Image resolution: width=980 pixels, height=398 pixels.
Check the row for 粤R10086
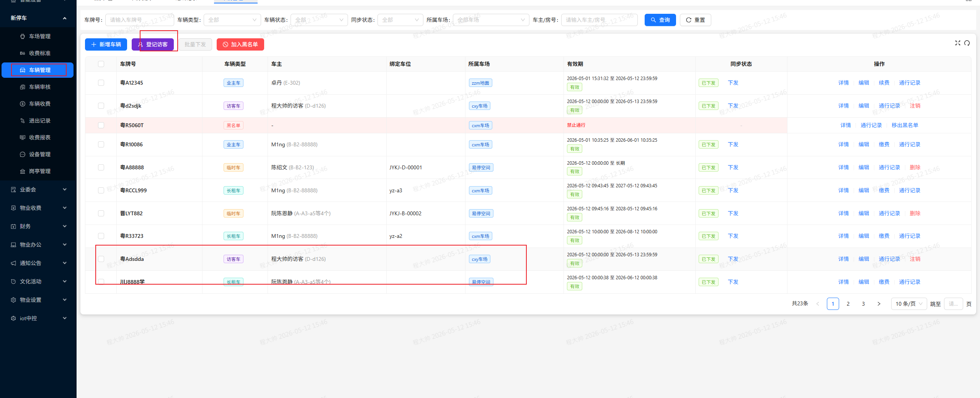[101, 144]
